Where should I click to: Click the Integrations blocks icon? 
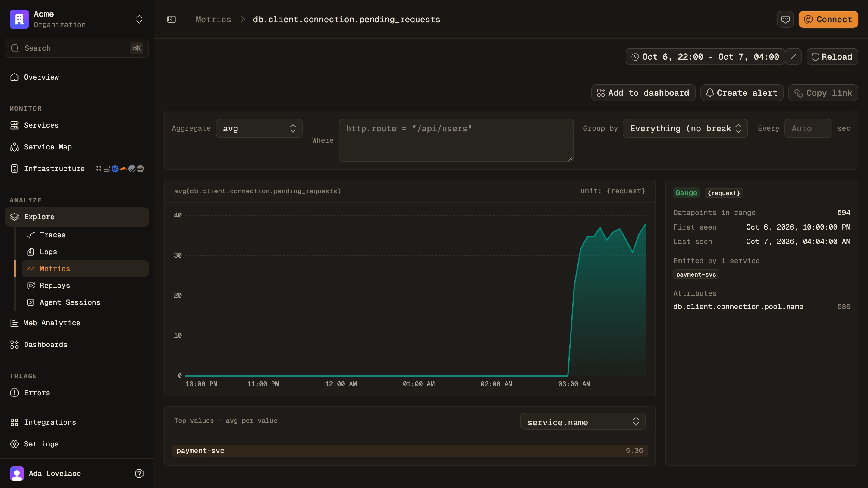point(14,422)
